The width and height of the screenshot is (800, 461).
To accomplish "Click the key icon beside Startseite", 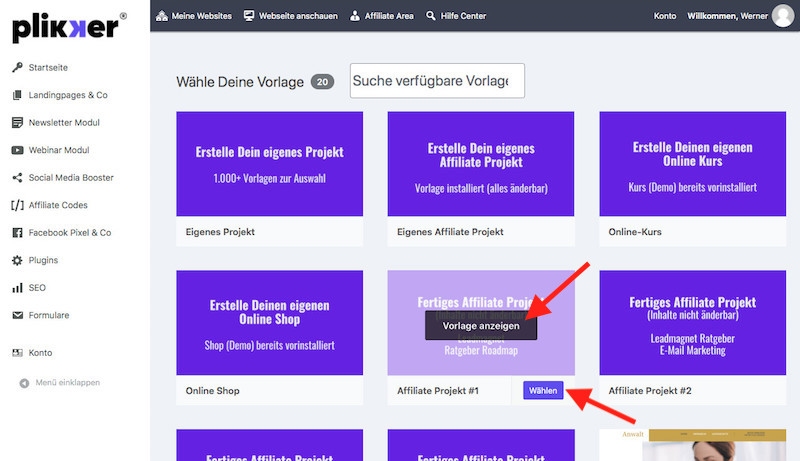I will pyautogui.click(x=17, y=68).
